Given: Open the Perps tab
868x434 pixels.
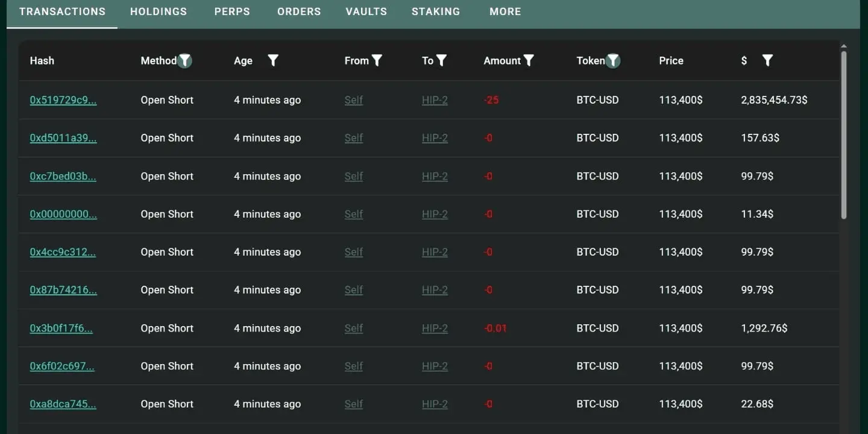Looking at the screenshot, I should [x=232, y=11].
